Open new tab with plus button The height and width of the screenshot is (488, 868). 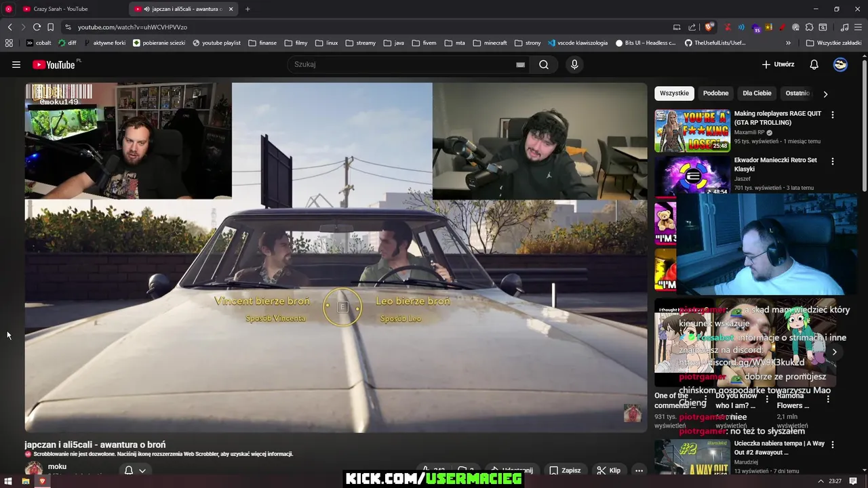248,9
